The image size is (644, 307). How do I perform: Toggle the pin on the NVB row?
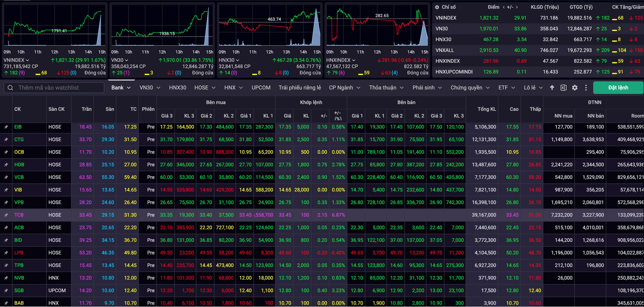[x=6, y=278]
